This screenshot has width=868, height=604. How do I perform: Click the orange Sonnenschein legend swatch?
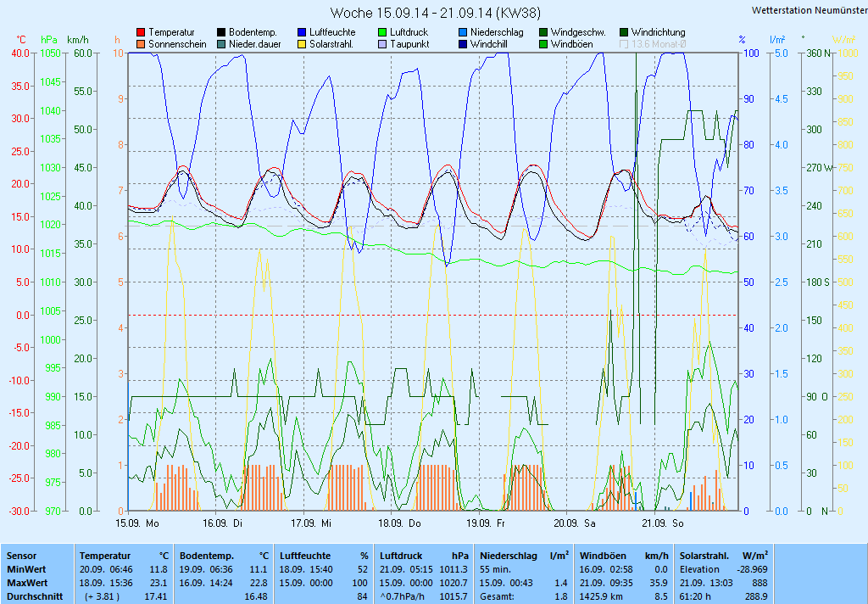point(142,44)
